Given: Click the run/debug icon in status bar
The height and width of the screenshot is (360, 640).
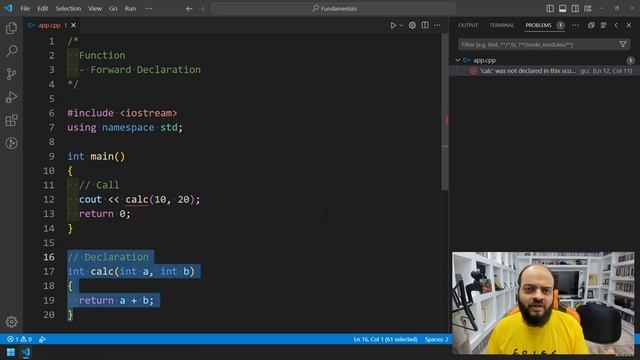Looking at the screenshot, I should [x=42, y=339].
